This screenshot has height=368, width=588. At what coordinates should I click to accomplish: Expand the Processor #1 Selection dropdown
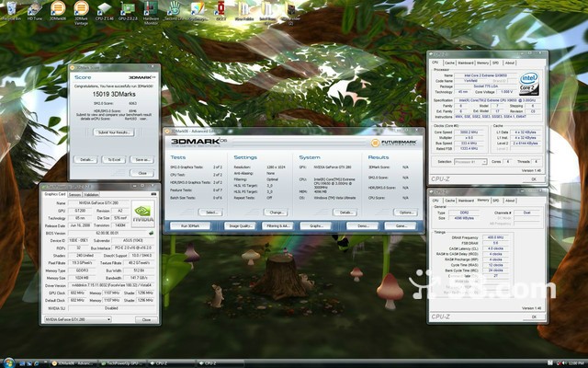click(x=484, y=162)
